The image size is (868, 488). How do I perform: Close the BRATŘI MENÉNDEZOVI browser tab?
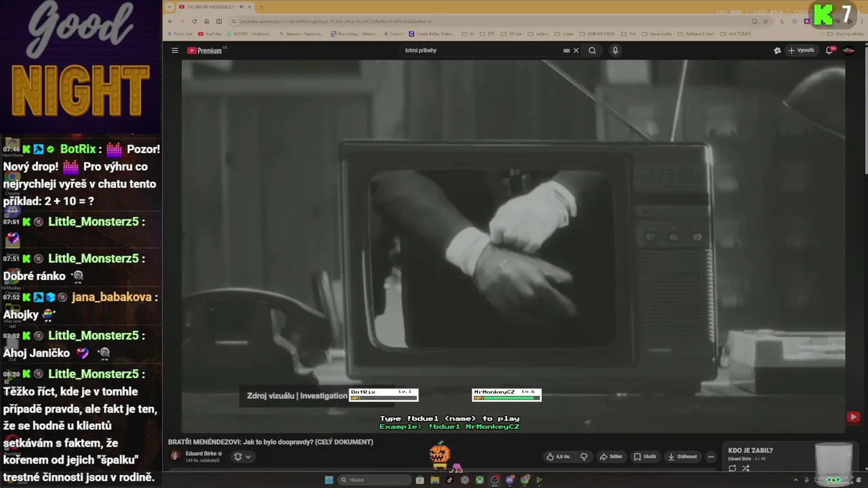point(250,7)
